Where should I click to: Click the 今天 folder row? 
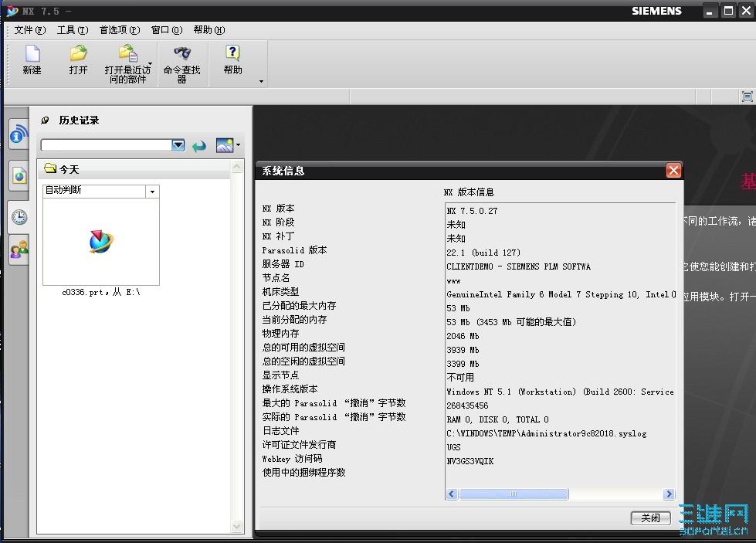coord(134,169)
